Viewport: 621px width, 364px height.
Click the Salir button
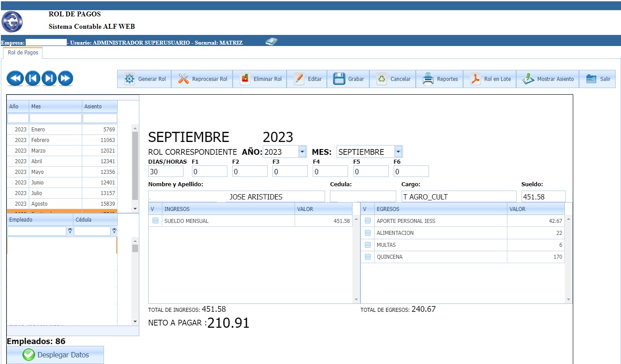598,79
